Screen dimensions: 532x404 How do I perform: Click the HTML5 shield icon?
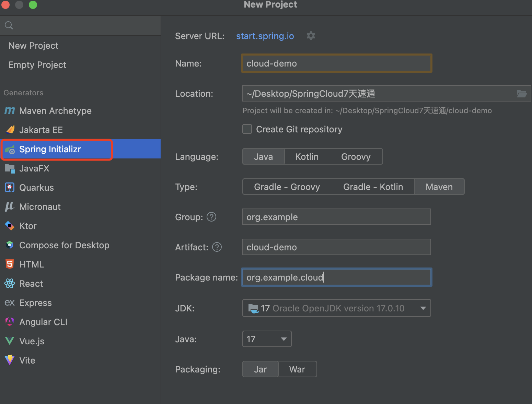(x=10, y=264)
